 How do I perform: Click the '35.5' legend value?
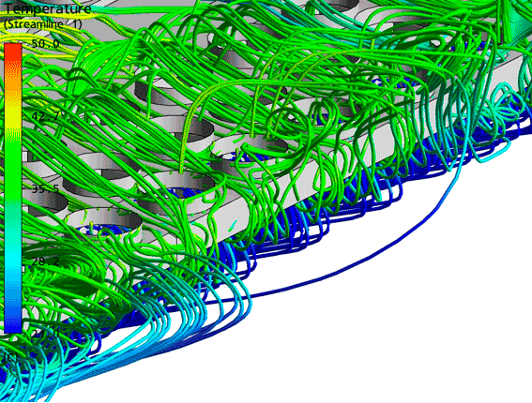click(x=45, y=188)
